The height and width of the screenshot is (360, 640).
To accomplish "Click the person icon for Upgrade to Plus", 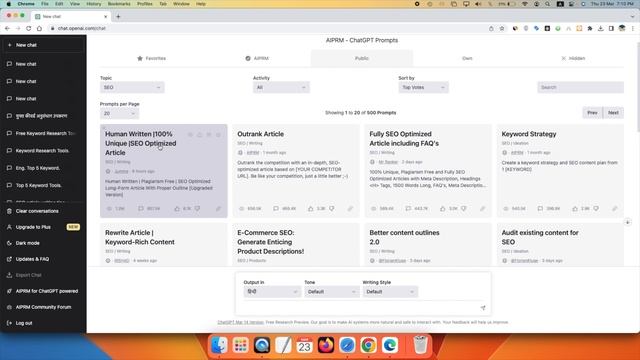I will click(9, 227).
